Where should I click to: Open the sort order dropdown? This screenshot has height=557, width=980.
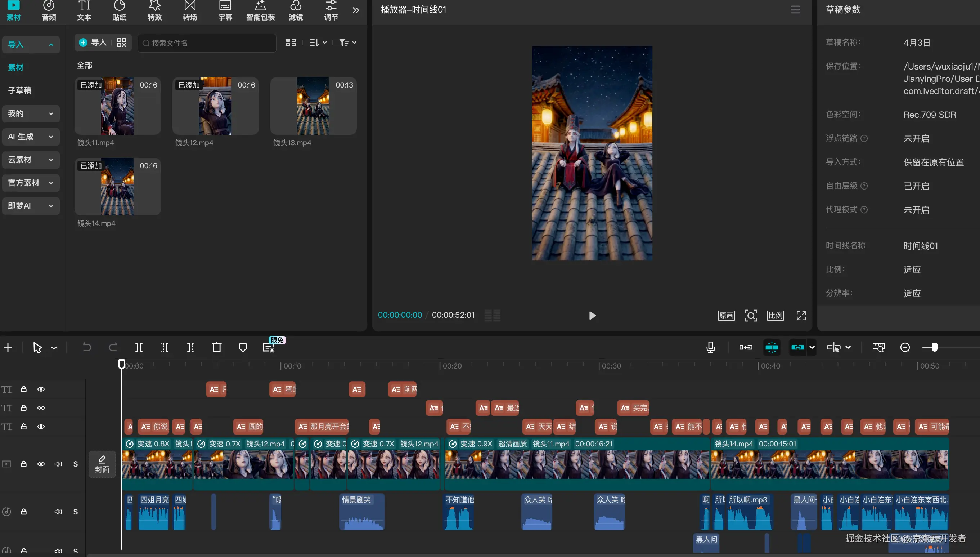pos(318,43)
